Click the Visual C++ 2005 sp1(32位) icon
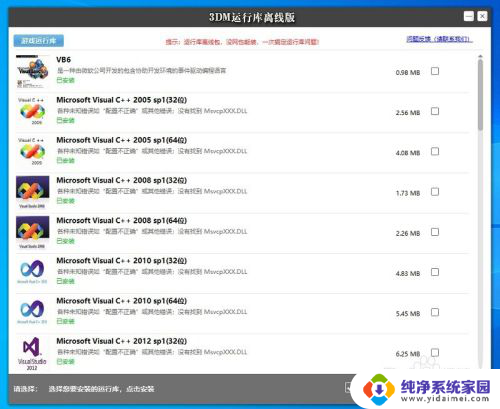Screen dimensions: 500x409 [x=32, y=111]
